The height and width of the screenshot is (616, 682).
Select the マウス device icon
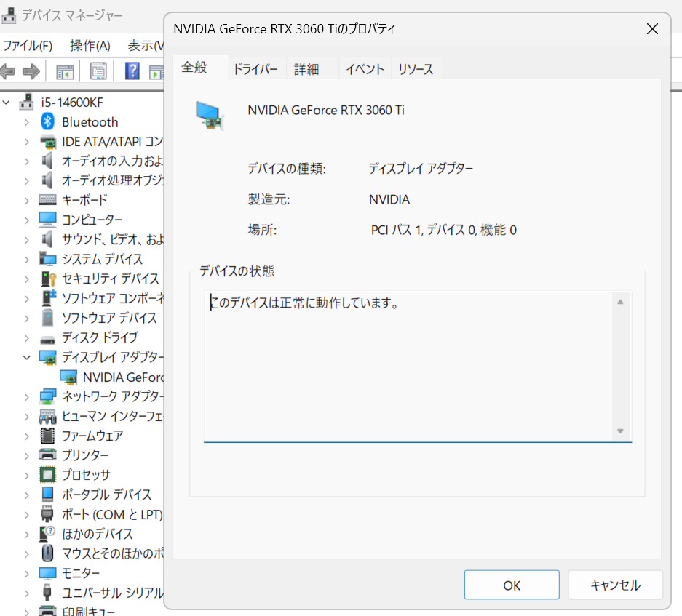tap(47, 553)
